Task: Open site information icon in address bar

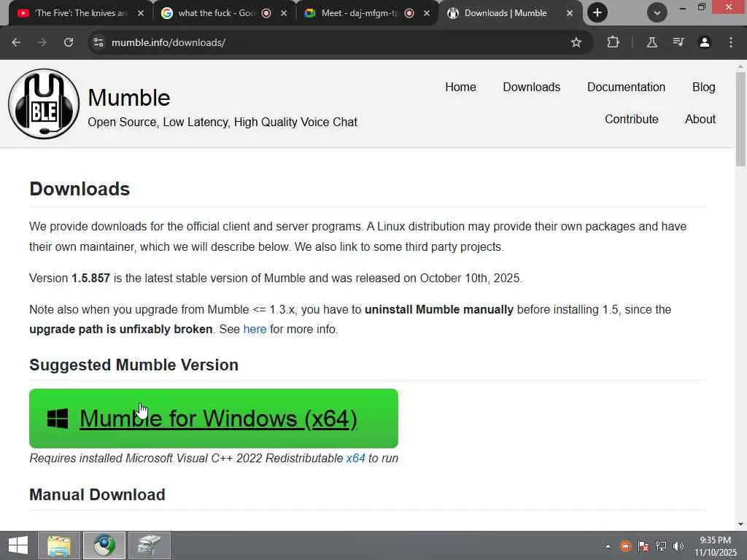Action: (x=98, y=42)
